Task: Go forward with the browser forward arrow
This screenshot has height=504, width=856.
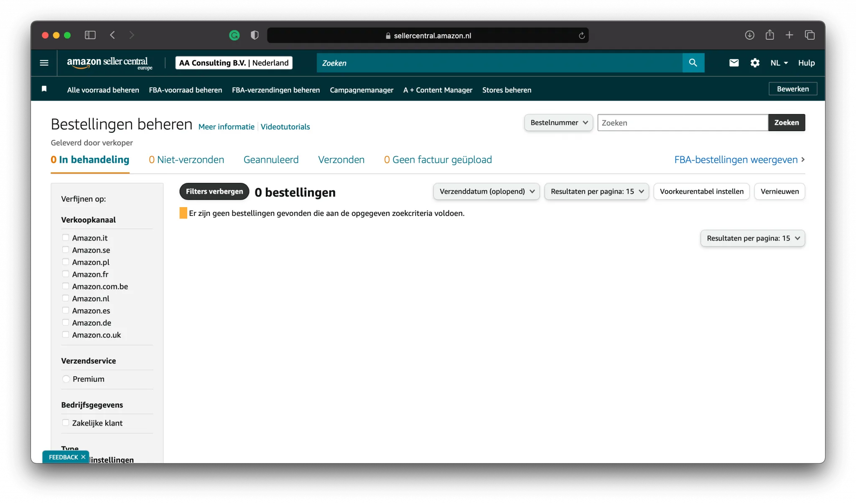Action: (x=132, y=35)
